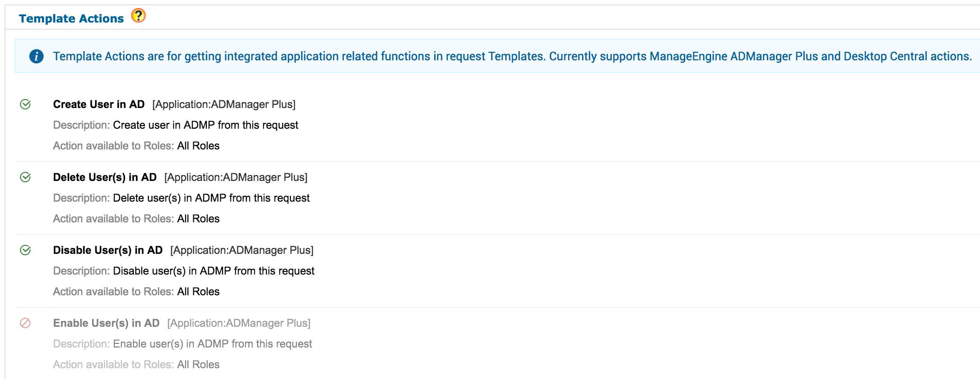Open the Enable User(s) in AD action
The height and width of the screenshot is (379, 980).
[106, 323]
